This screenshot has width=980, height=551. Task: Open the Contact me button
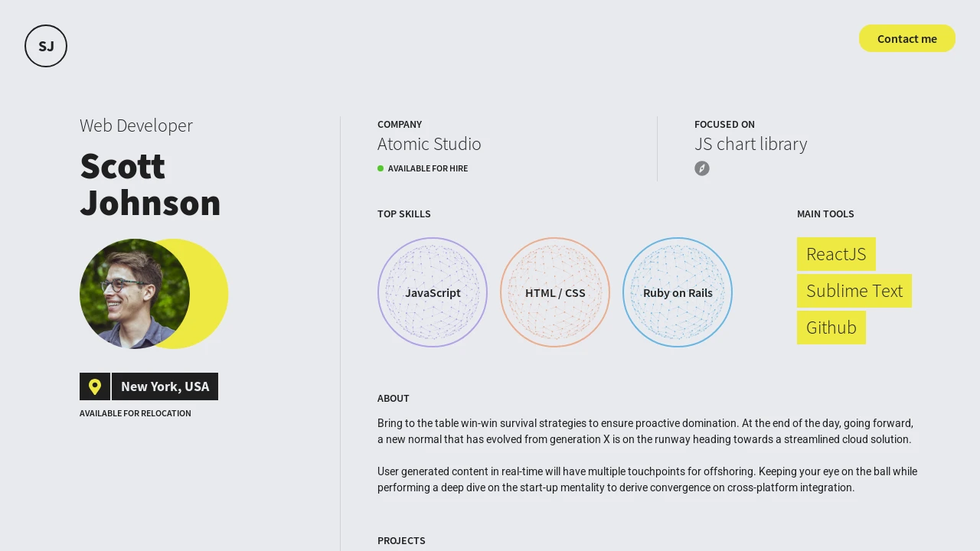pos(907,38)
